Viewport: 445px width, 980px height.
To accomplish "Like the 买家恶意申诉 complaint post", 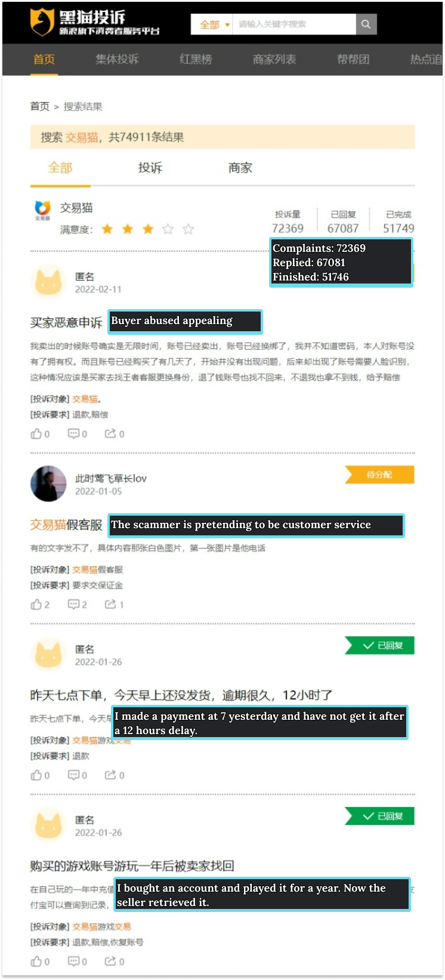I will (x=41, y=434).
